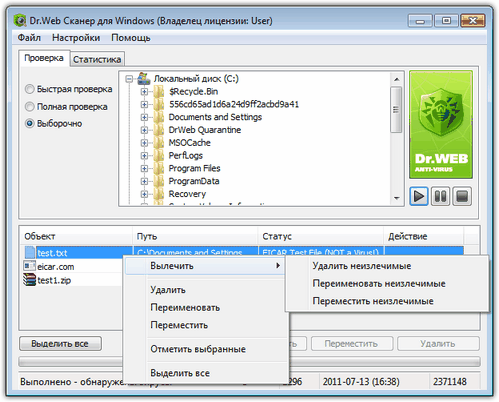Click the greyed Удалить button at bottom right
This screenshot has height=402, width=499.
[x=438, y=344]
